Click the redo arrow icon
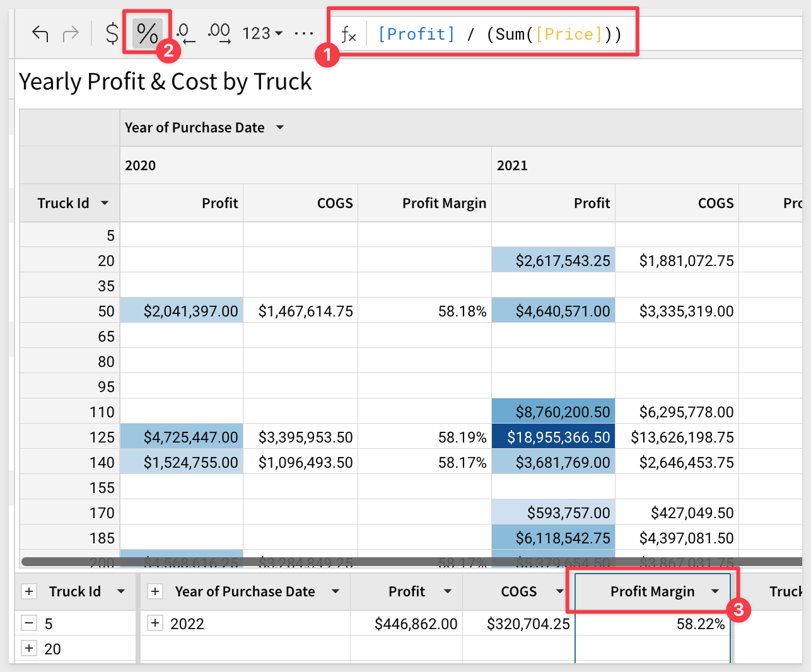Screen dimensions: 811x672 click(x=71, y=33)
